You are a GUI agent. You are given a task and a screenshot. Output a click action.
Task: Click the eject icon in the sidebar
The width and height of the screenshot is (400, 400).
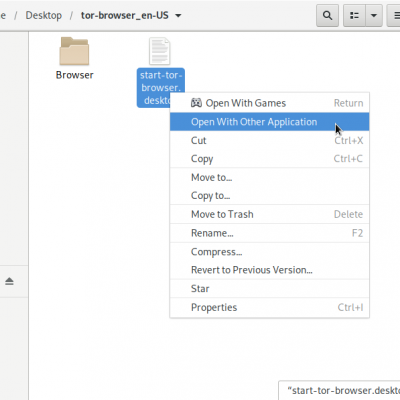tap(9, 281)
